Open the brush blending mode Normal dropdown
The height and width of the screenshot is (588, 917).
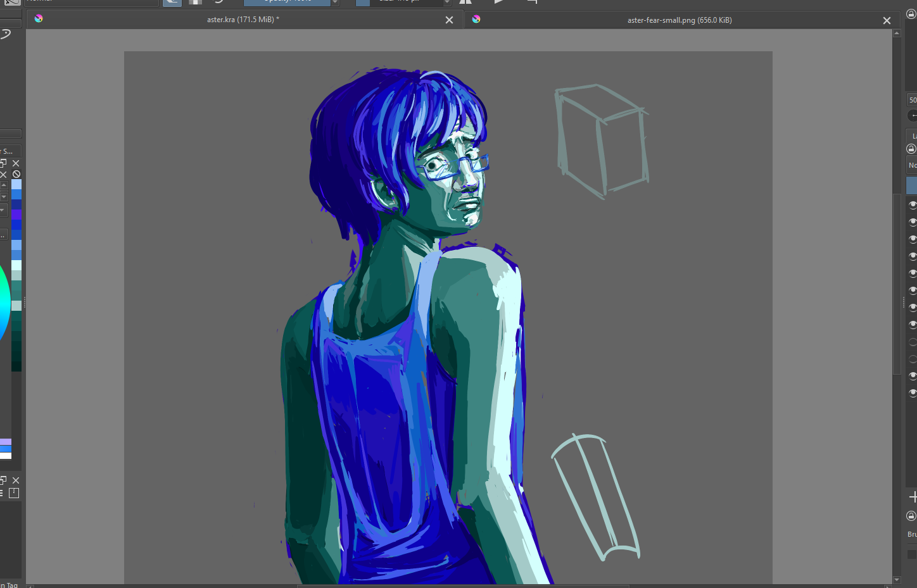92,2
